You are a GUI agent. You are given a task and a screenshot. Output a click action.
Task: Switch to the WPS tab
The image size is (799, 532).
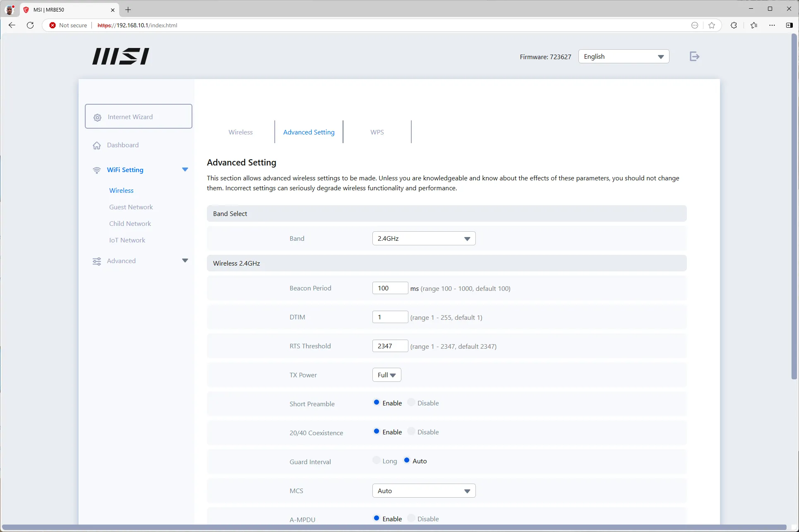point(377,132)
